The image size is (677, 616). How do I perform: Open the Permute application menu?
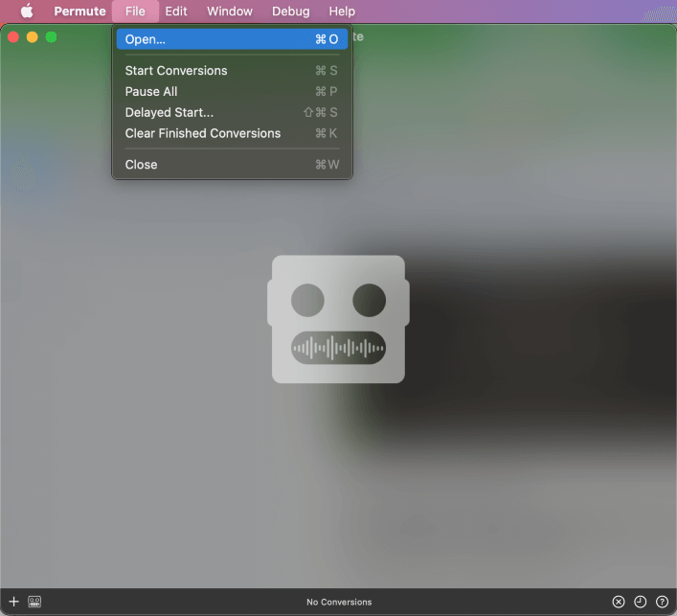pyautogui.click(x=79, y=11)
